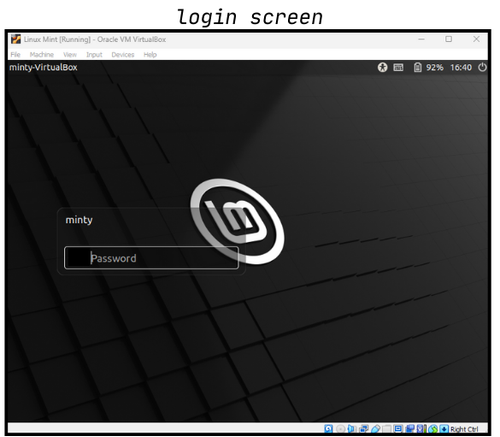This screenshot has width=500, height=437.
Task: Click the shared folders status icon
Action: tap(387, 429)
